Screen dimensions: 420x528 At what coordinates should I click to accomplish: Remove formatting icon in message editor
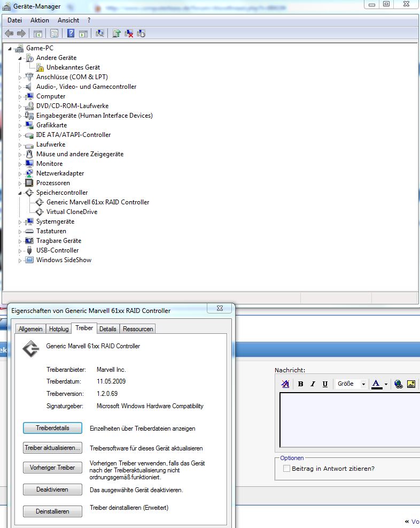click(x=285, y=384)
